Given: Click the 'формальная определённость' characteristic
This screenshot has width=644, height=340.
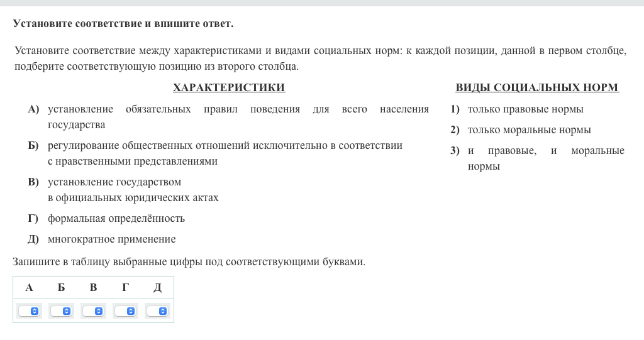Looking at the screenshot, I should click(x=116, y=219).
